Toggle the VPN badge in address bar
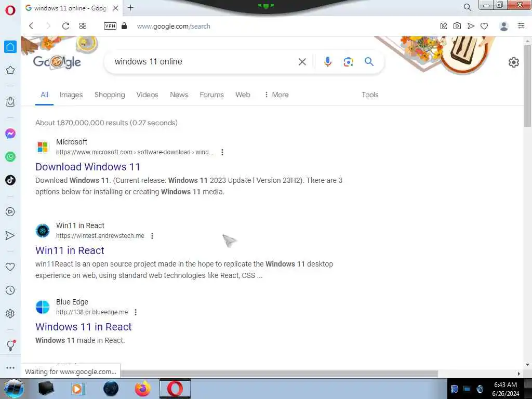This screenshot has width=532, height=399. 110,26
